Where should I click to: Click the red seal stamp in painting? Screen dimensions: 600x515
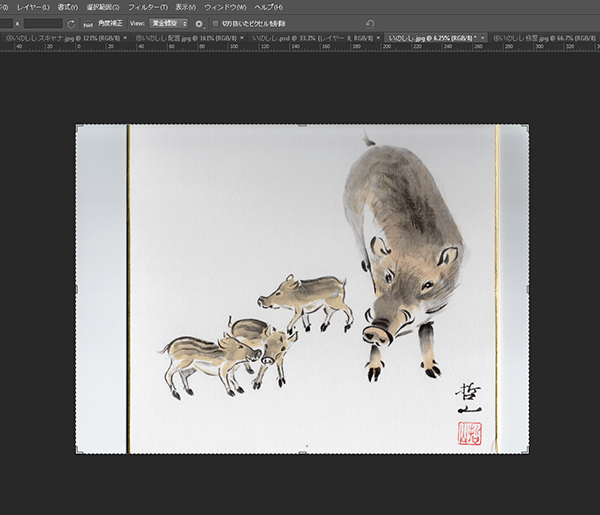[470, 434]
